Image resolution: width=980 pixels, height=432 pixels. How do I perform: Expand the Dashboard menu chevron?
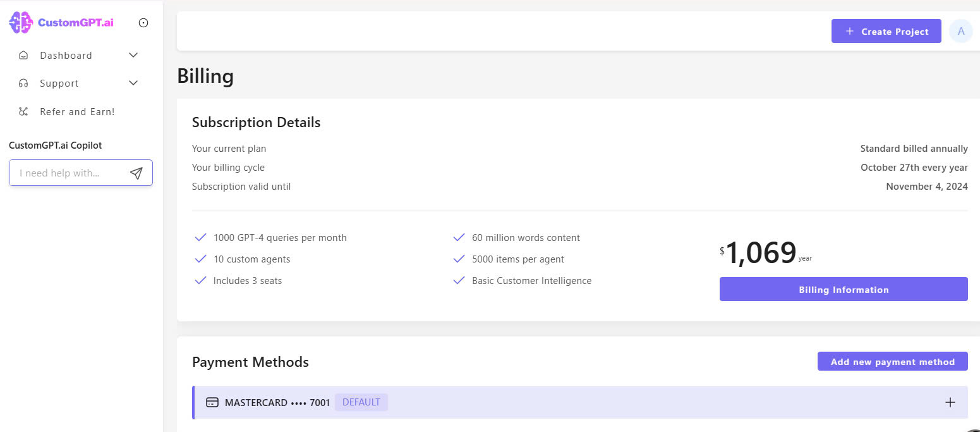[x=133, y=56]
